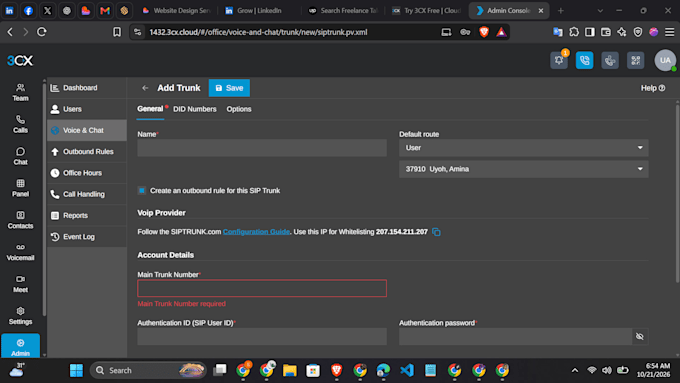Show hidden system tray icons
The image size is (680, 383).
tap(575, 370)
